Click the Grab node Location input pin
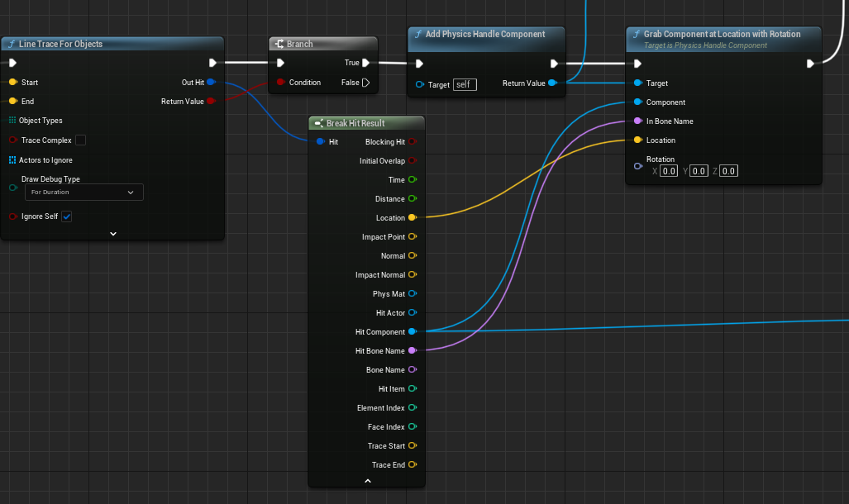 click(638, 140)
